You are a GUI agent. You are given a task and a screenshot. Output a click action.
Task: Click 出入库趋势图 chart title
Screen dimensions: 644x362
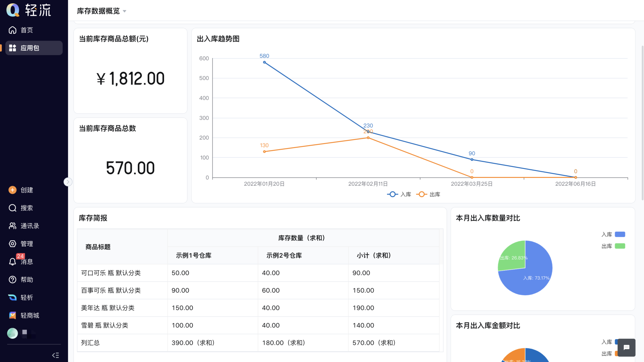pos(218,39)
